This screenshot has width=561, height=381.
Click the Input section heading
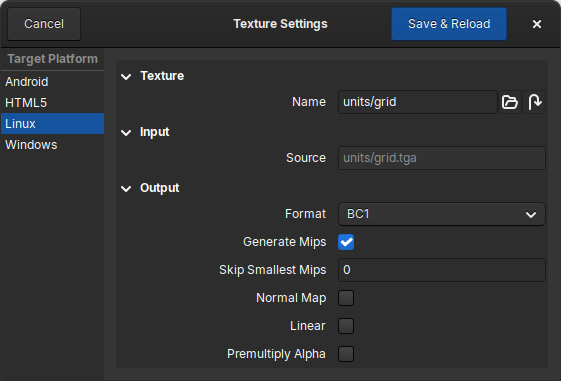[155, 132]
